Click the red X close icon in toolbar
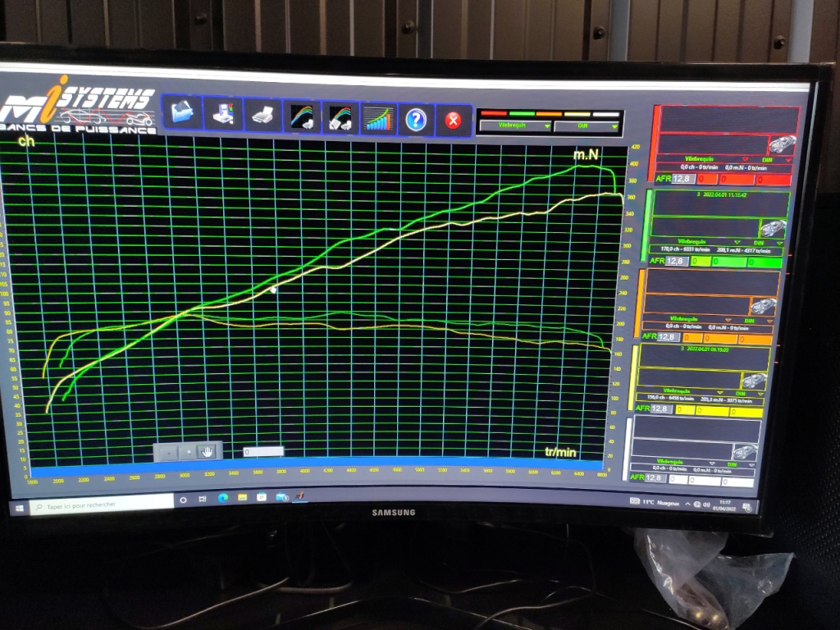Image resolution: width=840 pixels, height=630 pixels. (x=453, y=121)
